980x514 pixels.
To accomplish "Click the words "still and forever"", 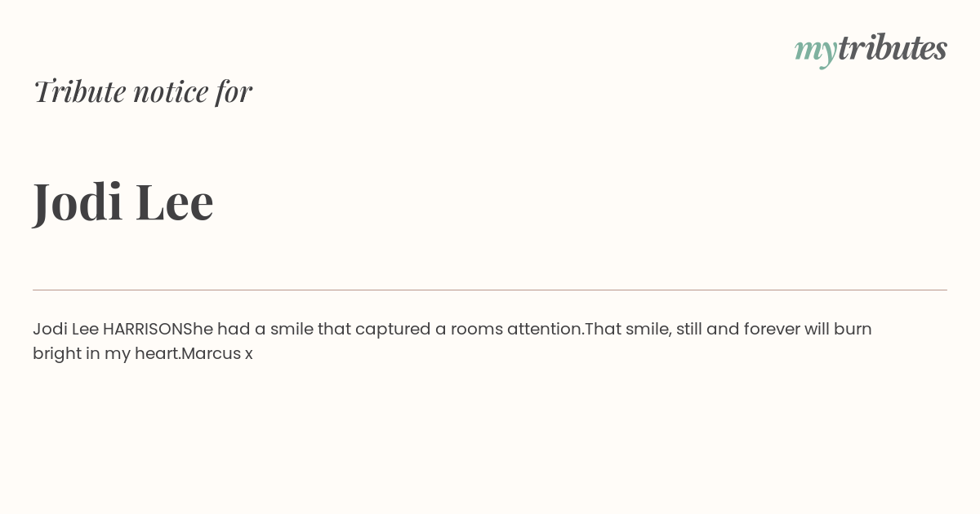I will 737,330.
